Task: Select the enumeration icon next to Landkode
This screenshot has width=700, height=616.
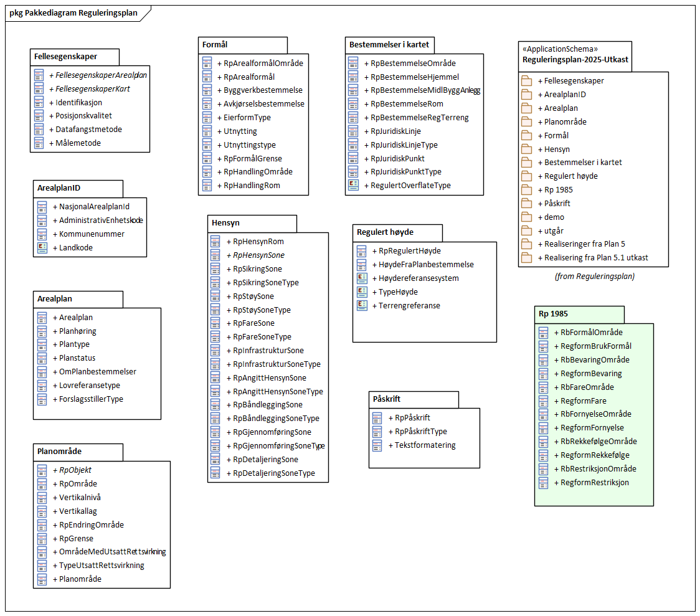Action: tap(41, 247)
